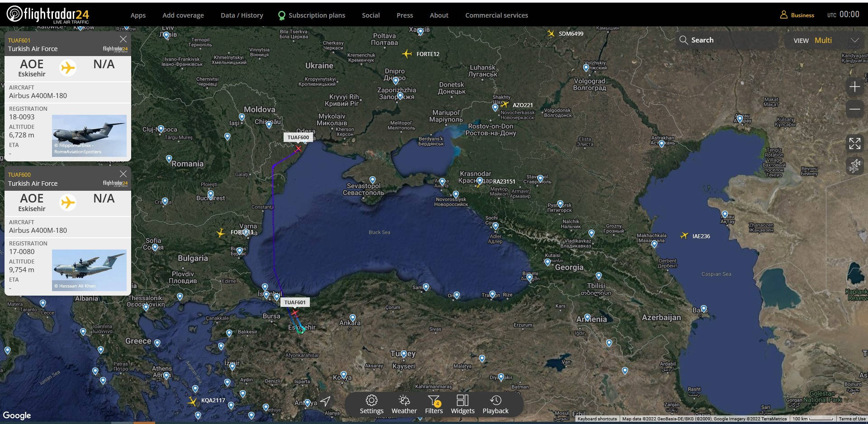Open Keyboard shortcuts link

597,419
